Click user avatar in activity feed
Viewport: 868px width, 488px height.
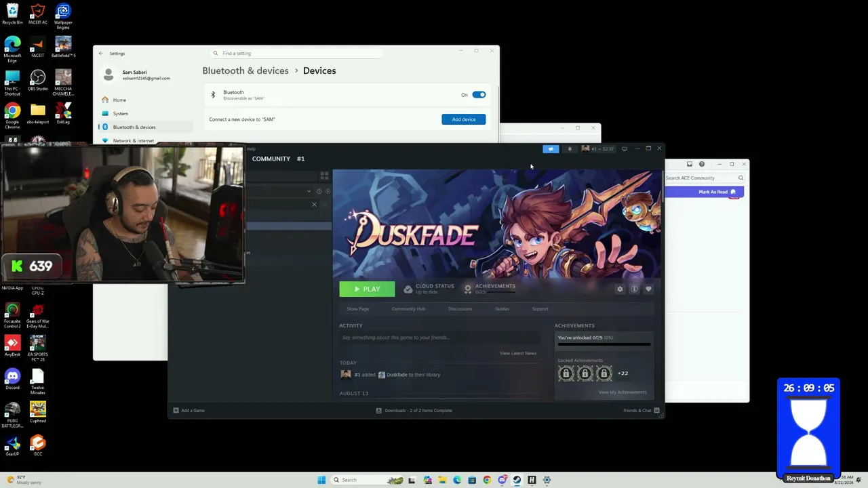(x=346, y=375)
